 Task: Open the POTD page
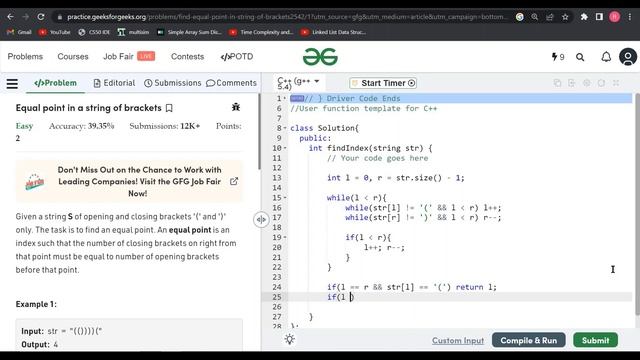tap(237, 56)
